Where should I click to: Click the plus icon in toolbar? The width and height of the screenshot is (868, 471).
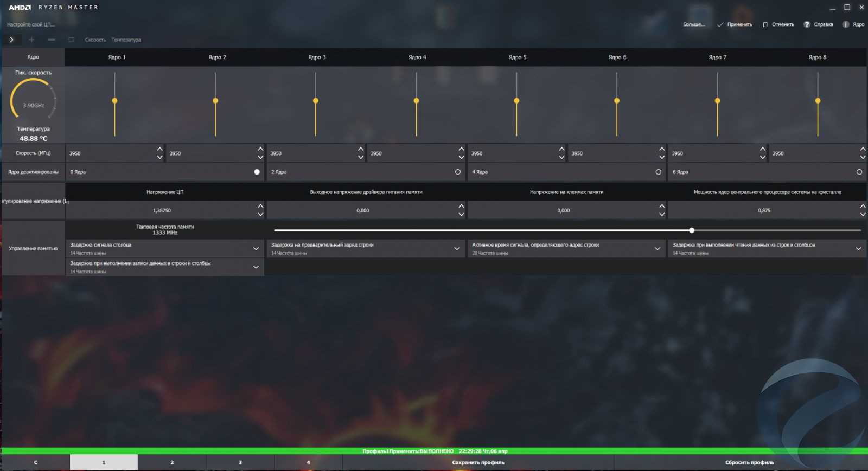tap(31, 40)
